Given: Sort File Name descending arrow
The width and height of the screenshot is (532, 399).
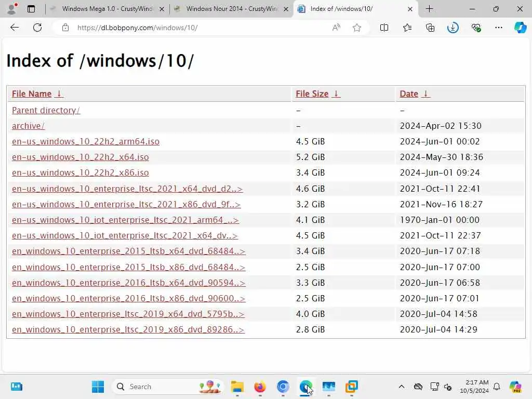Looking at the screenshot, I should click(59, 94).
